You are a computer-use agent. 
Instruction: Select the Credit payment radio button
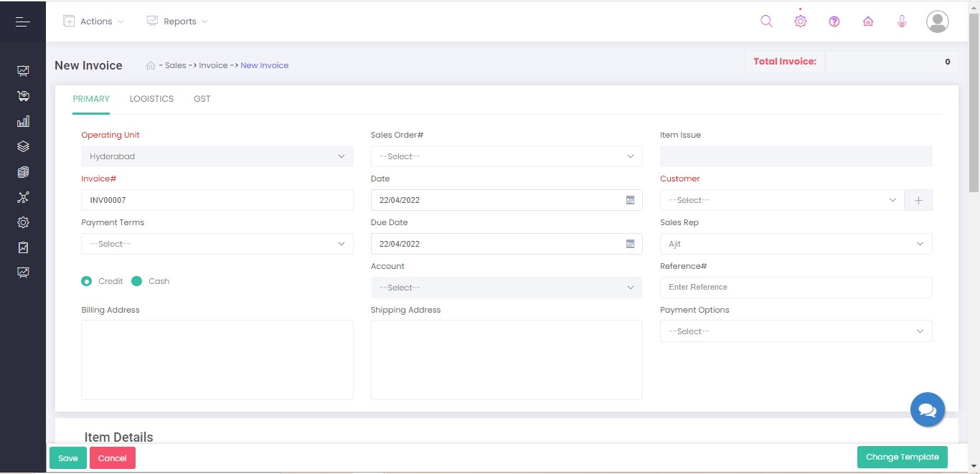click(87, 281)
